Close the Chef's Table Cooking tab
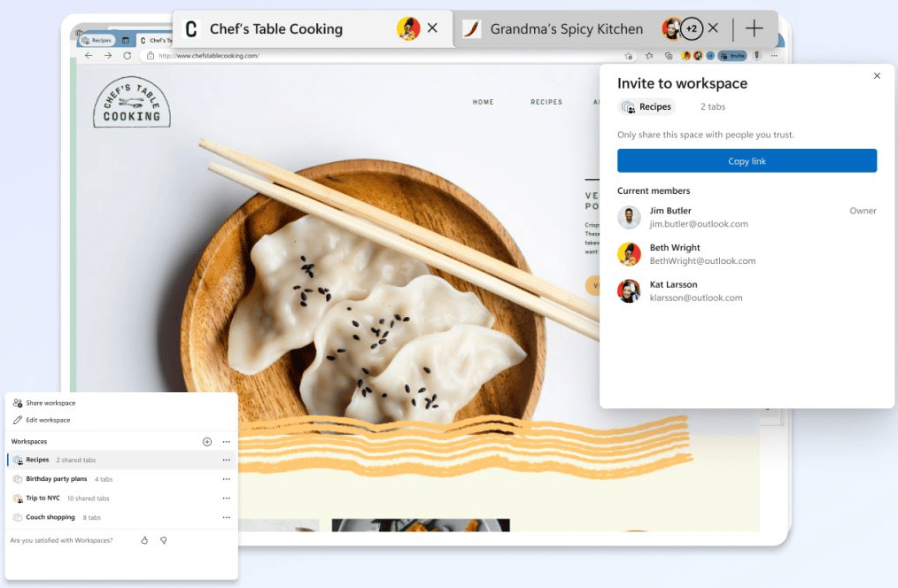The image size is (898, 588). 432,27
